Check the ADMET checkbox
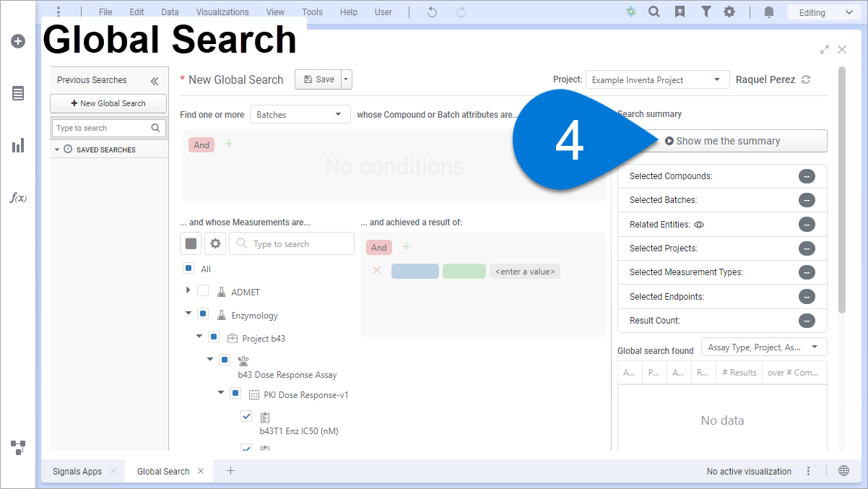Viewport: 868px width, 489px height. tap(203, 291)
